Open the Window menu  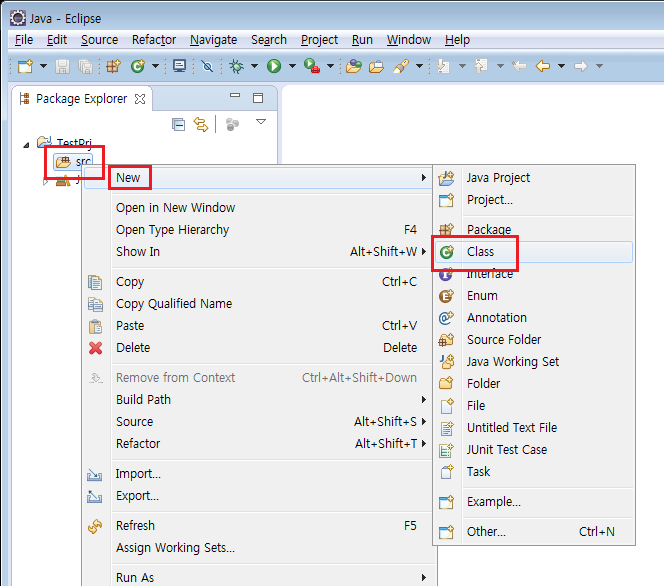(x=409, y=40)
